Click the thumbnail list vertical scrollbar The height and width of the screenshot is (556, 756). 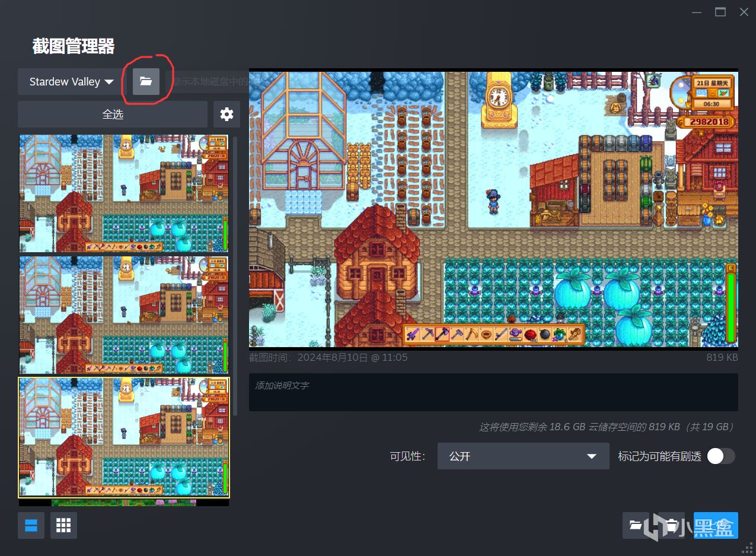point(235,276)
